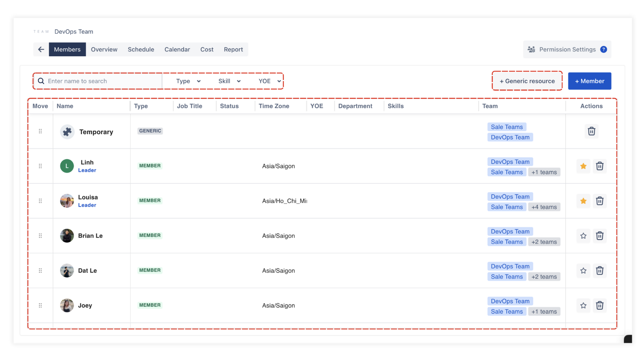Open the Type filter dropdown

coord(188,81)
